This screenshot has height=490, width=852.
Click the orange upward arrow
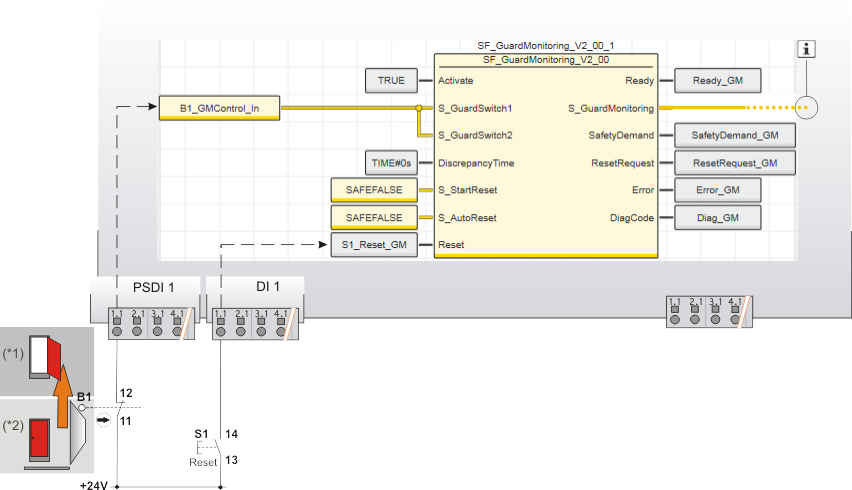(x=61, y=394)
